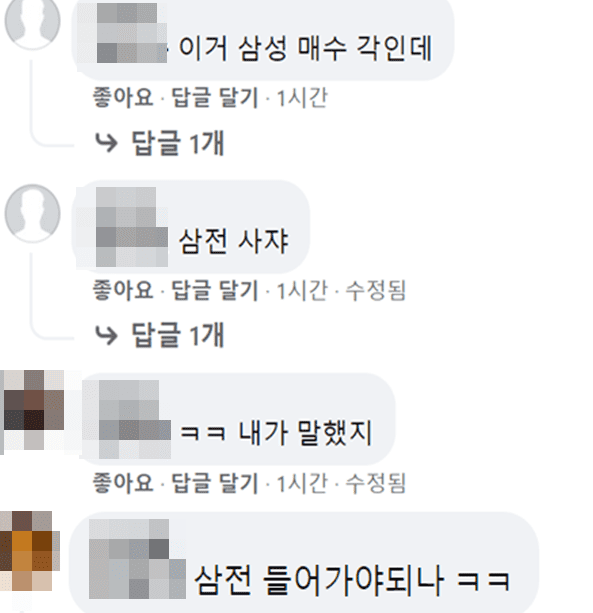The width and height of the screenshot is (593, 613).
Task: Click the '1시간' timestamp on first comment
Action: pos(302,98)
